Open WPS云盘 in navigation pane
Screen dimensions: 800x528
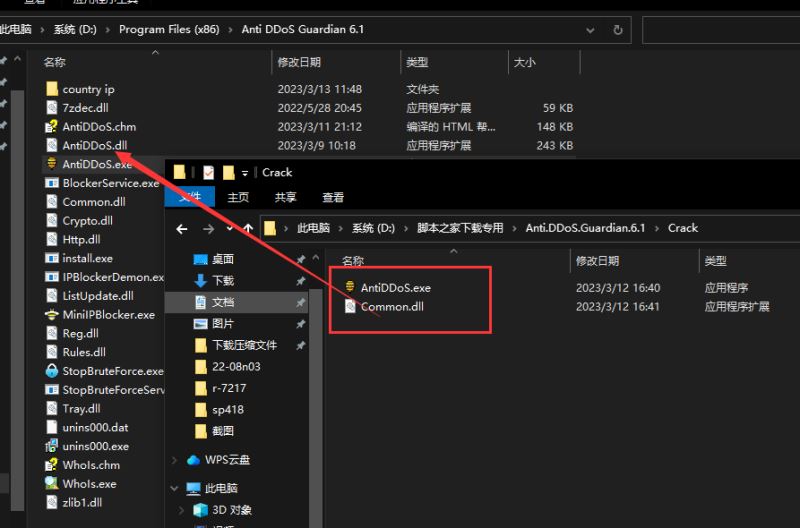227,460
